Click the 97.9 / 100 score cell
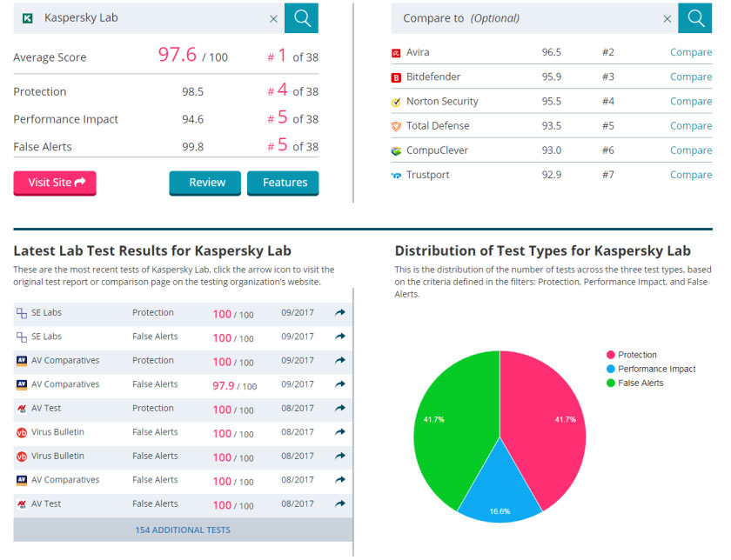Image resolution: width=731 pixels, height=560 pixels. pos(234,386)
